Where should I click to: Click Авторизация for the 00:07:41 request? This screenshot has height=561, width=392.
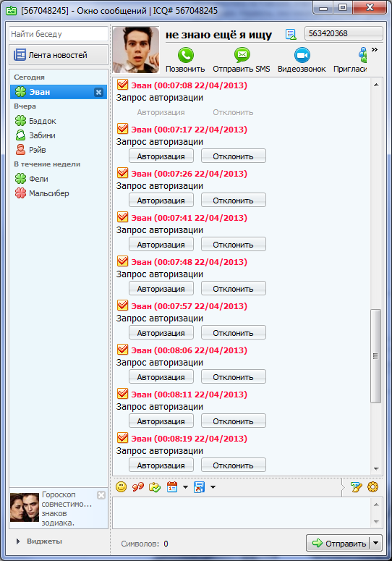[161, 245]
